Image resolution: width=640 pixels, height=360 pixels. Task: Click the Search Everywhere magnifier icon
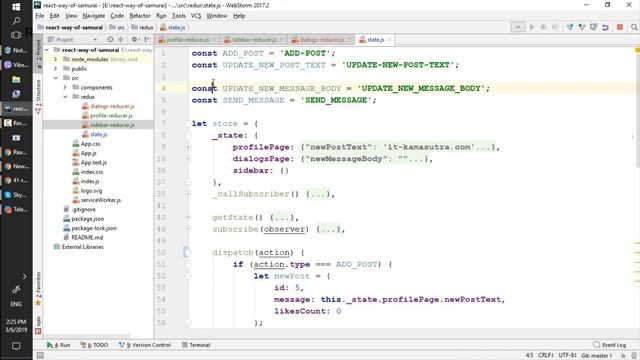[x=634, y=27]
